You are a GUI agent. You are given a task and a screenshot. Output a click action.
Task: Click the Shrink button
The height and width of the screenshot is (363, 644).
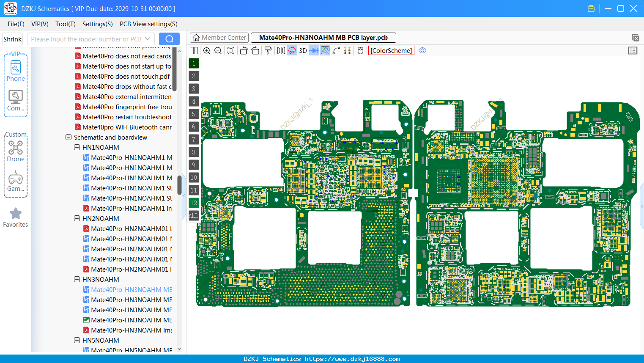point(13,39)
